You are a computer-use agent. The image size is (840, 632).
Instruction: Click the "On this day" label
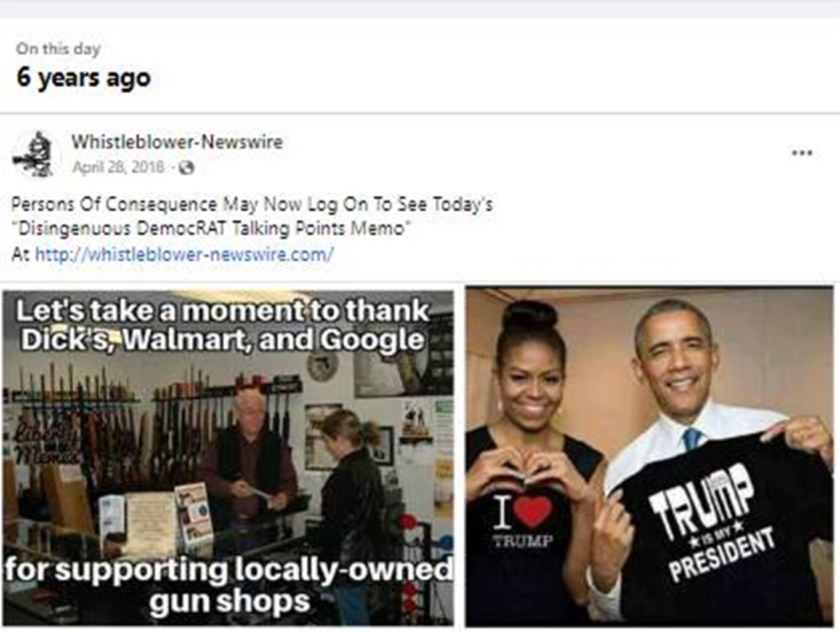point(58,48)
